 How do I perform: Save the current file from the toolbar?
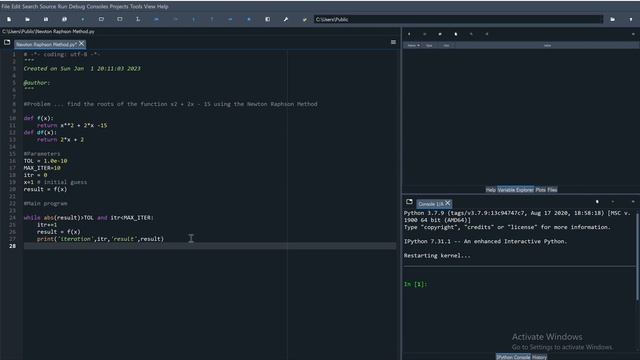46,19
